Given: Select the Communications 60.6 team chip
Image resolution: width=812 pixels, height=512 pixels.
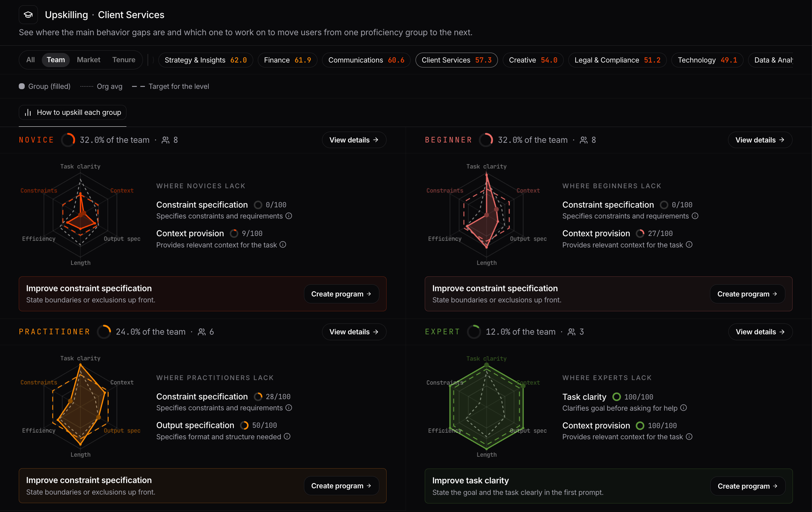Looking at the screenshot, I should tap(366, 60).
